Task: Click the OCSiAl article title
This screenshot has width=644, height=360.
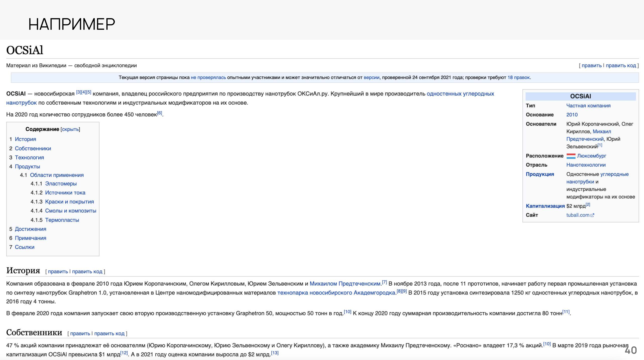Action: click(25, 50)
